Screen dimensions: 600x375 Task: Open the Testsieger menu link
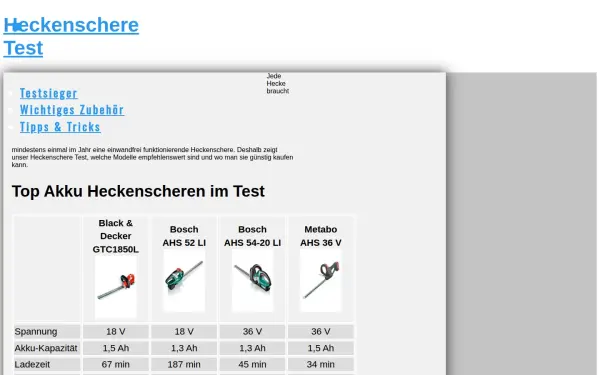pos(49,93)
